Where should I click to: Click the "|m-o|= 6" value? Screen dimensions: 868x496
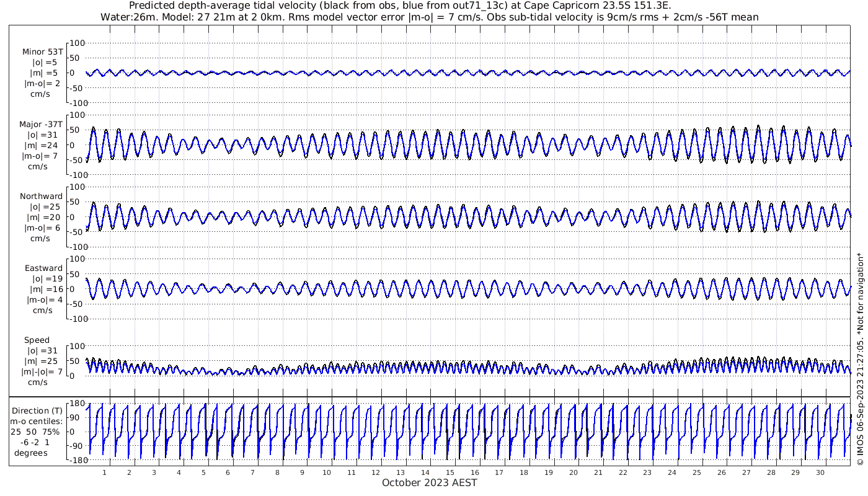tap(42, 228)
